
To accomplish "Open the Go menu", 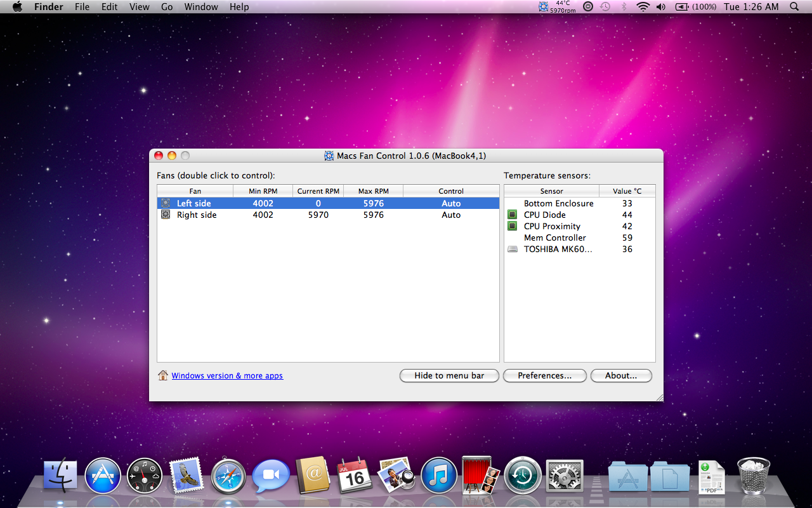I will pyautogui.click(x=167, y=6).
